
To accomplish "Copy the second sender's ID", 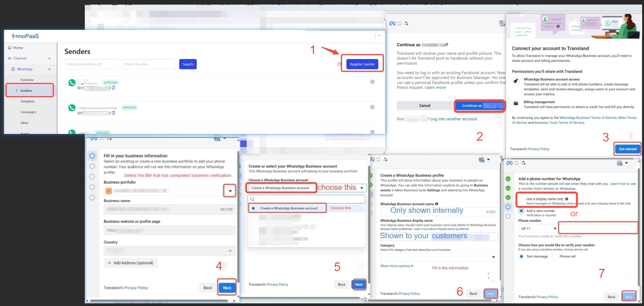I will pyautogui.click(x=113, y=113).
